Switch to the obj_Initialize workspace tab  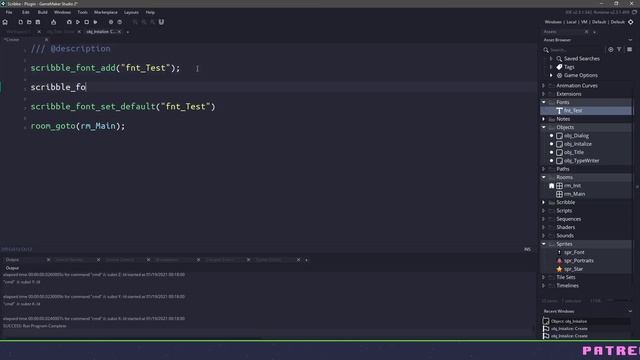click(101, 31)
